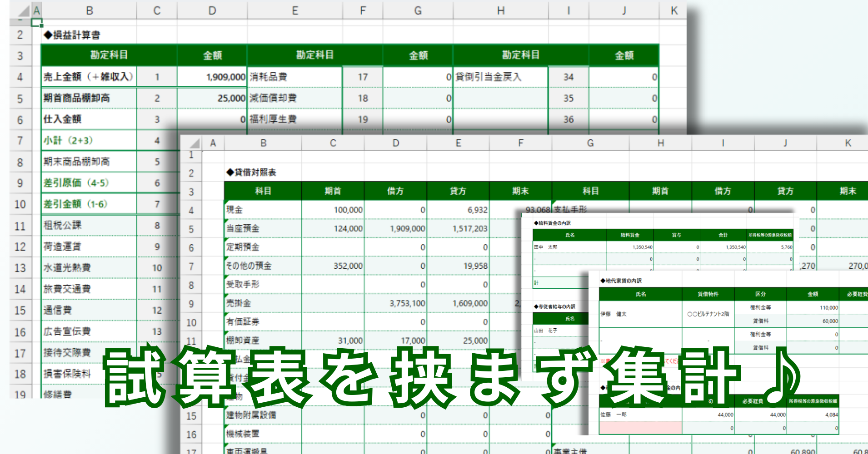The image size is (868, 454).
Task: Click 当座預金 貸方 value 1,517,203
Action: [x=458, y=228]
